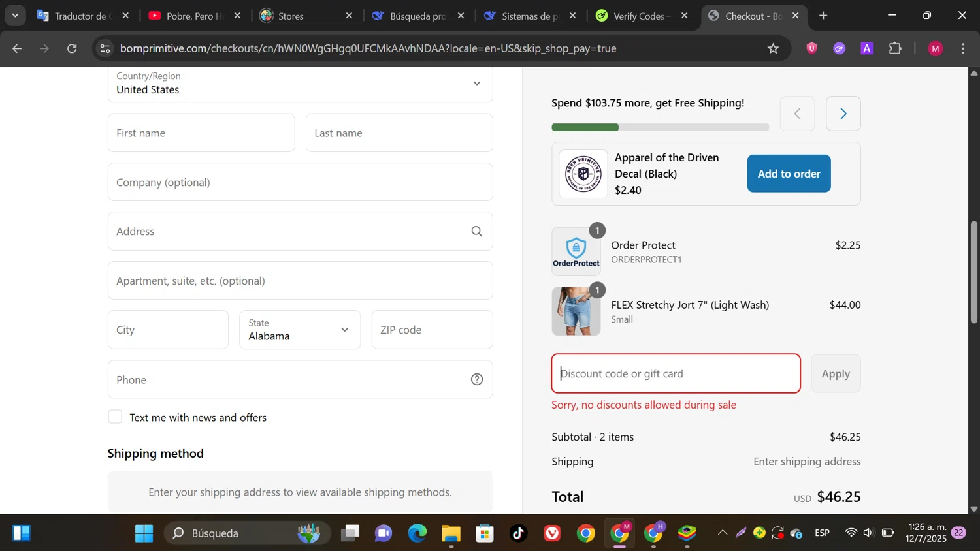980x551 pixels.
Task: Click the Last name field
Action: click(399, 133)
